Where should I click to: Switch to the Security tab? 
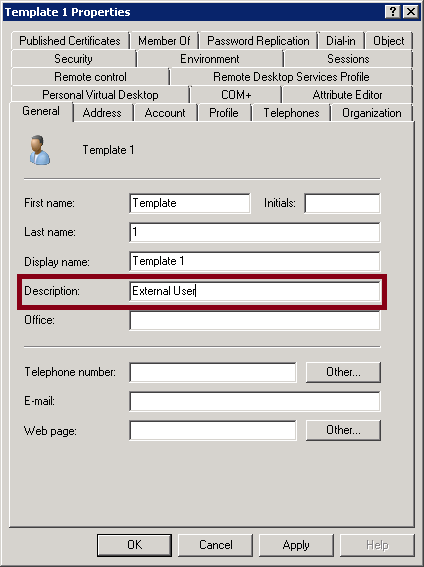coord(73,59)
